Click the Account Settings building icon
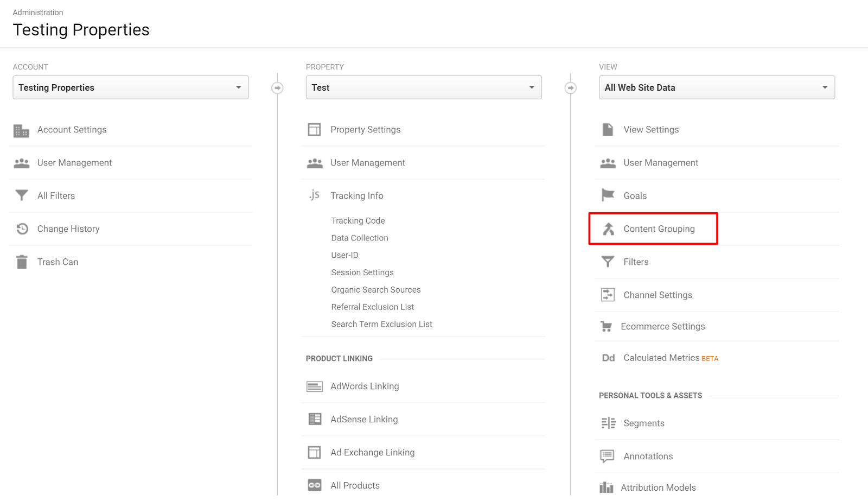Viewport: 868px width, 501px height. pos(21,130)
